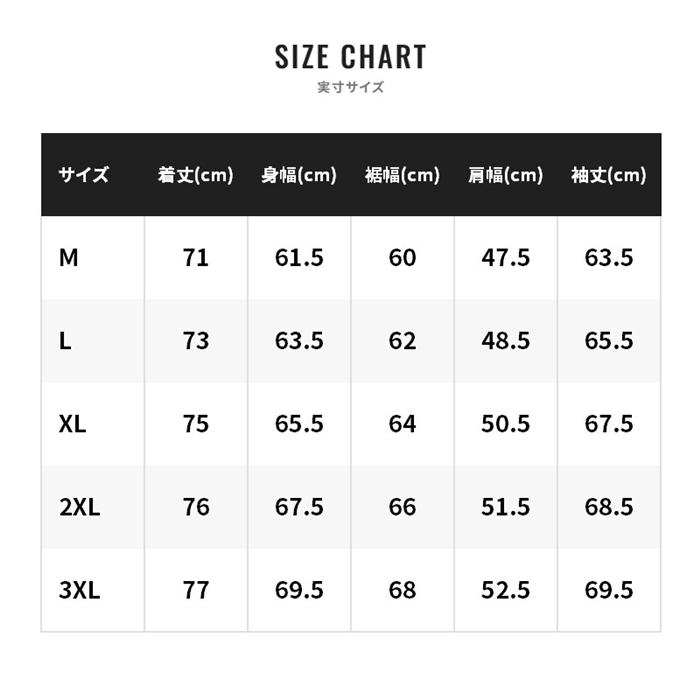Click the 63.5 body width cell for L
This screenshot has width=700, height=700.
(x=299, y=341)
